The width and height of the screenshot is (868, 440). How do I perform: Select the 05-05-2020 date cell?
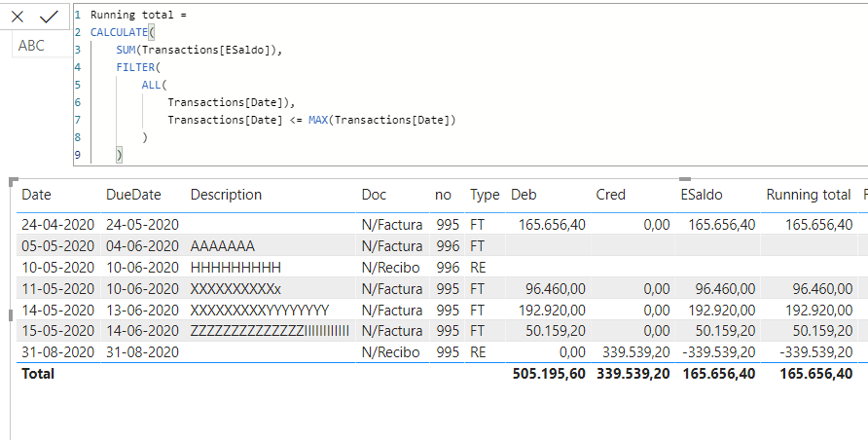pos(58,245)
